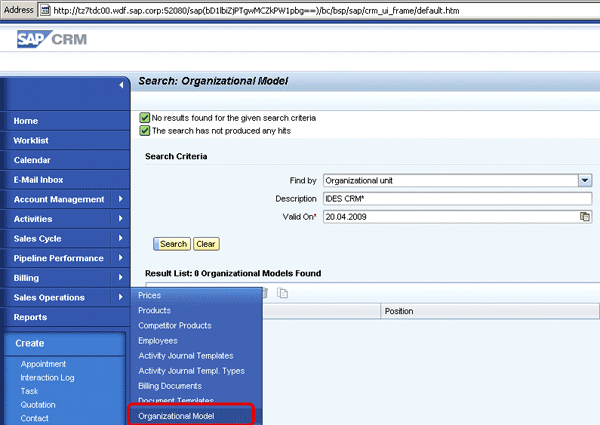The image size is (600, 425).
Task: Open the Find by dropdown
Action: 585,180
